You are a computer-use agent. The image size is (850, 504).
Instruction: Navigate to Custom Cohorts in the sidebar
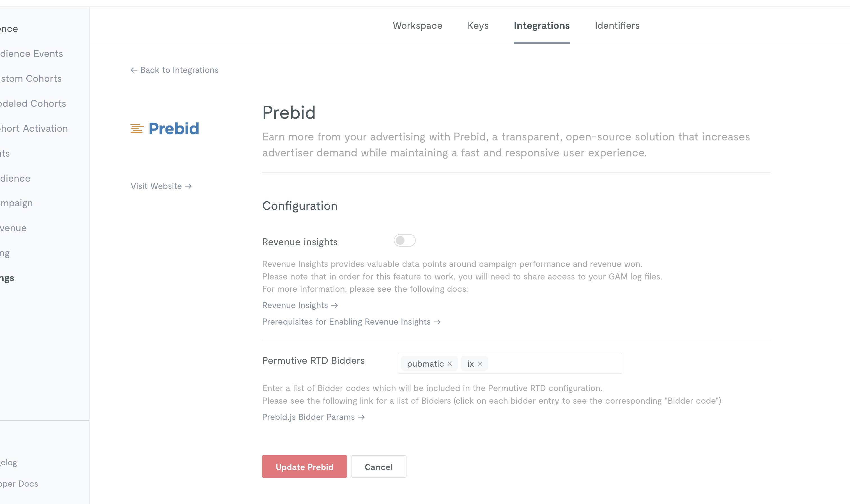pos(31,78)
